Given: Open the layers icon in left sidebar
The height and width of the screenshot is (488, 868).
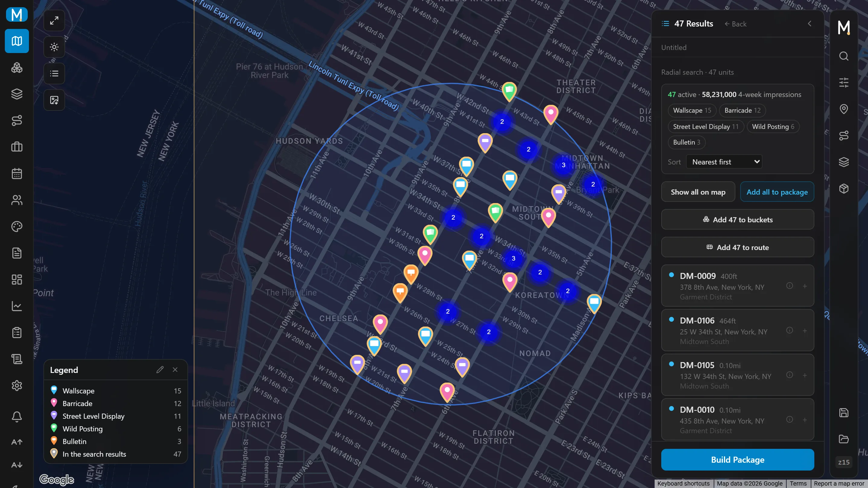Looking at the screenshot, I should tap(17, 94).
